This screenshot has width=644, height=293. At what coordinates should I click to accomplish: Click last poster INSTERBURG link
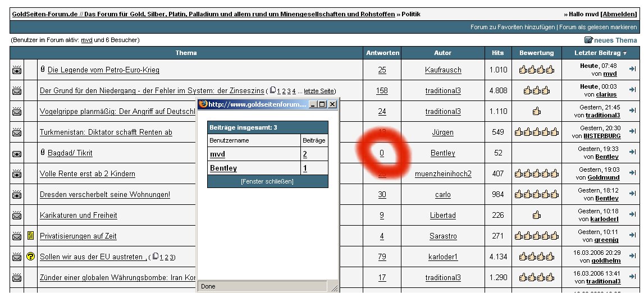pos(602,136)
